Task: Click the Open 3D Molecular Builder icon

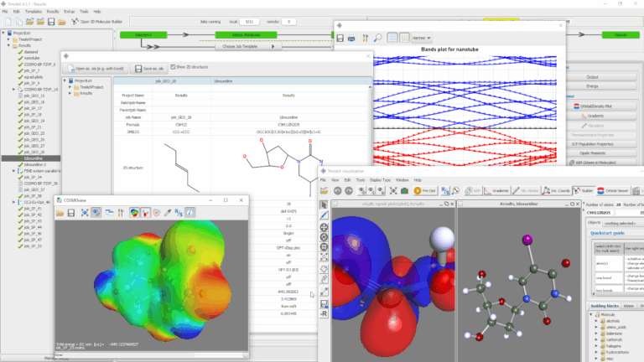Action: (x=73, y=22)
